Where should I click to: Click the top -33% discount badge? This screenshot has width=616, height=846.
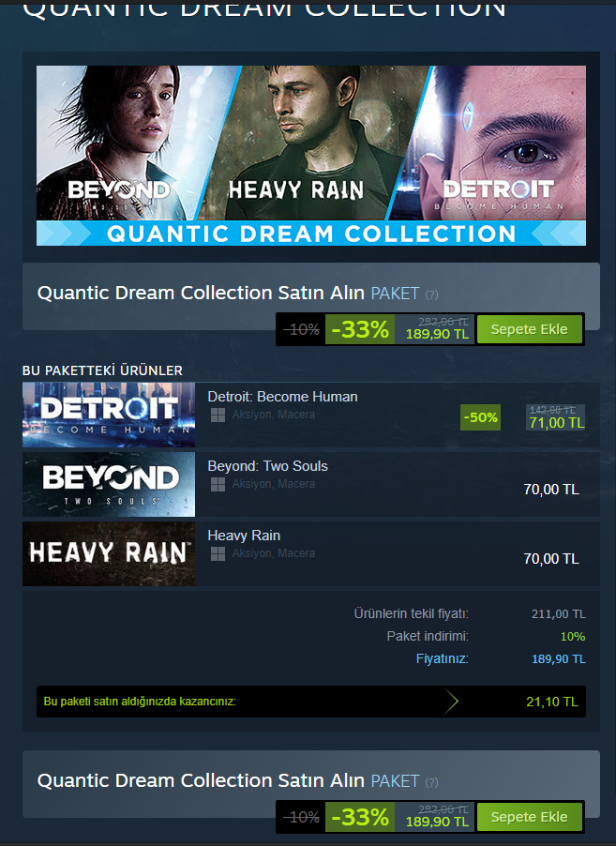pyautogui.click(x=360, y=329)
